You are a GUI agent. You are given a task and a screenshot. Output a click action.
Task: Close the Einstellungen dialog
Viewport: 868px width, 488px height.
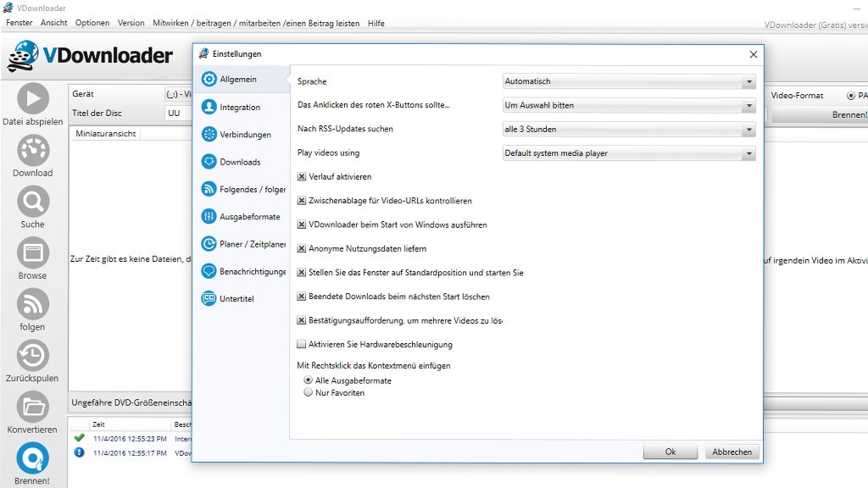(754, 54)
